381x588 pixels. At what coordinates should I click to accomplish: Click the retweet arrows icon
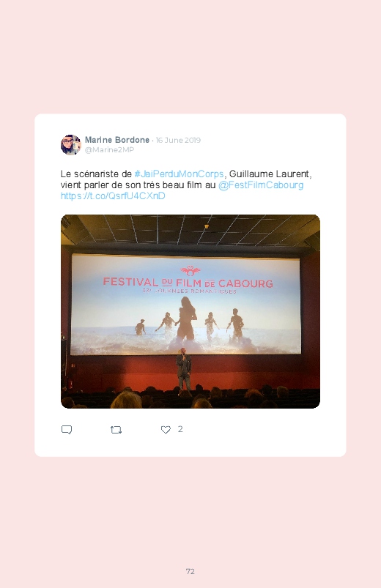pyautogui.click(x=116, y=430)
